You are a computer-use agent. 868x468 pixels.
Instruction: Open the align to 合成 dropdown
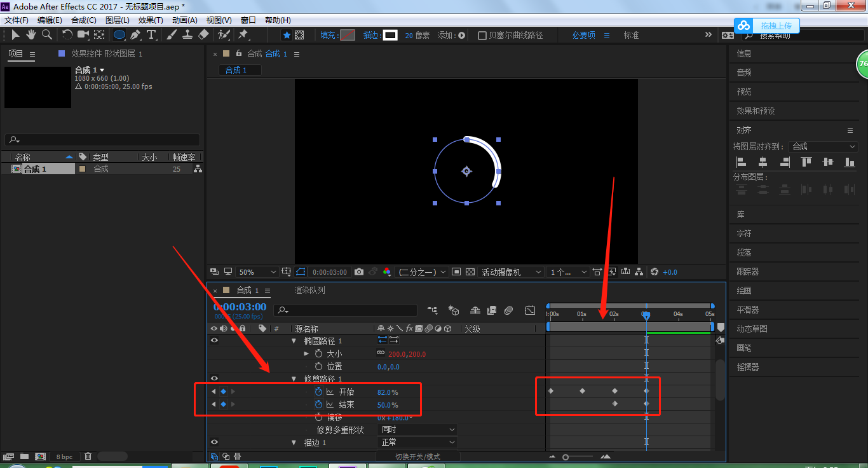pyautogui.click(x=824, y=146)
